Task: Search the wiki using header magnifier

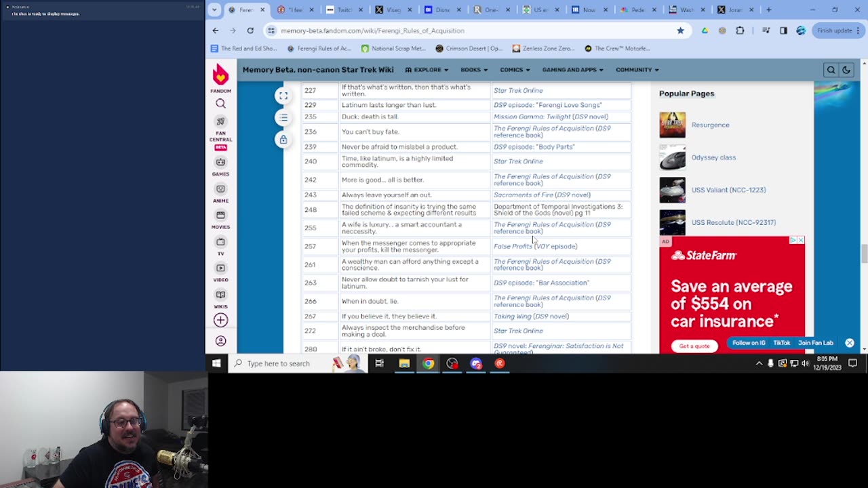Action: 831,70
